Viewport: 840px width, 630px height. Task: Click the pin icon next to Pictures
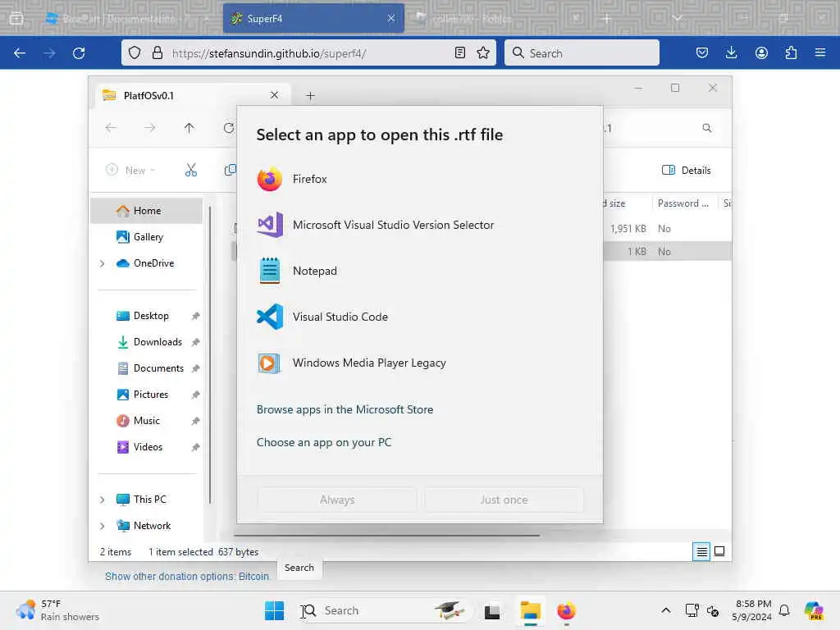195,395
